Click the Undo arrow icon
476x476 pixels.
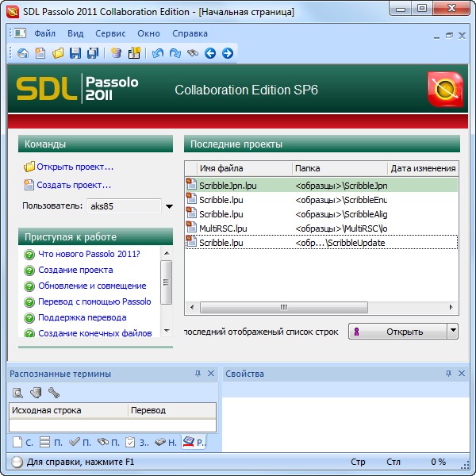coord(157,53)
